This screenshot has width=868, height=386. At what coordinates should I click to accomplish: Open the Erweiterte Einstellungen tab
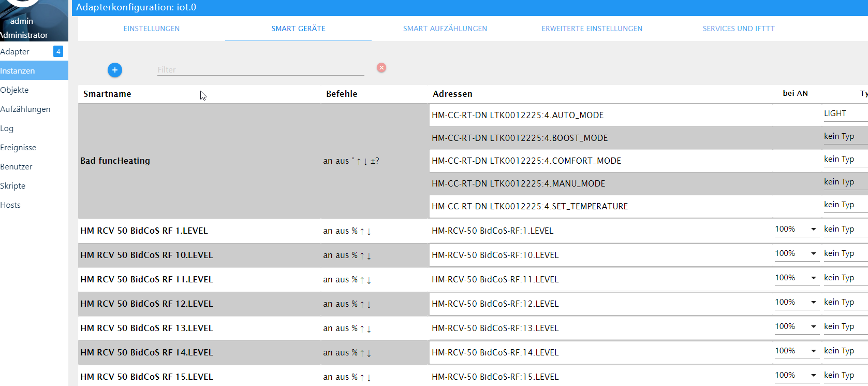(x=592, y=28)
